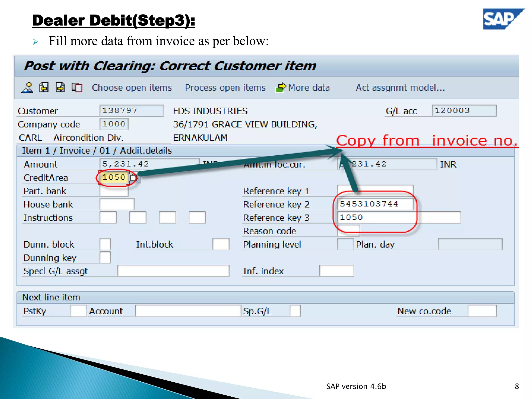This screenshot has width=532, height=399.
Task: Click the fourth Instructions box
Action: (197, 217)
